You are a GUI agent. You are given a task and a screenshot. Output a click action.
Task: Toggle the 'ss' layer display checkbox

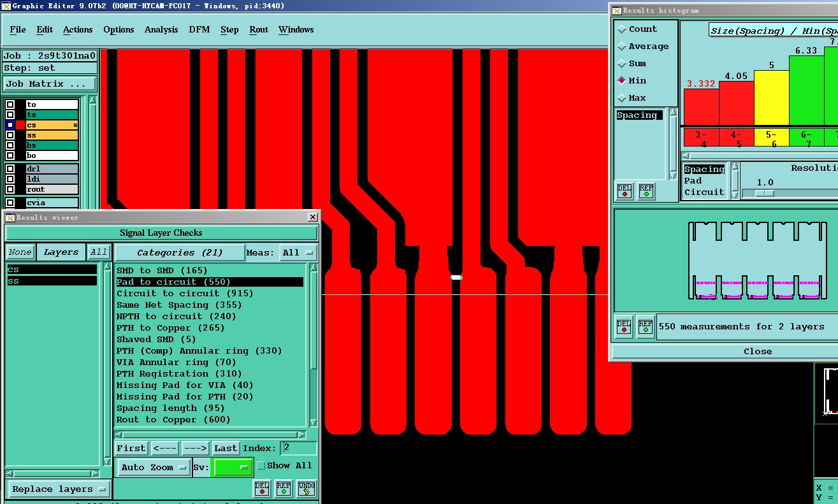(x=10, y=135)
